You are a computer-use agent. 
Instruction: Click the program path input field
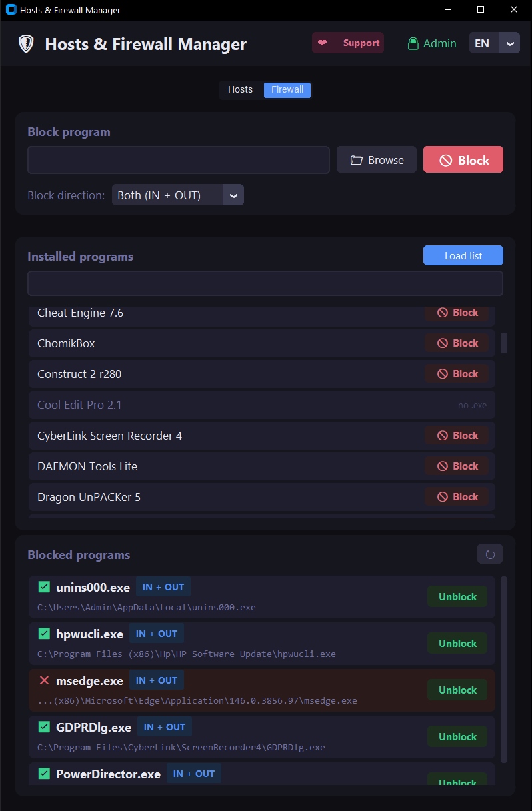coord(179,160)
